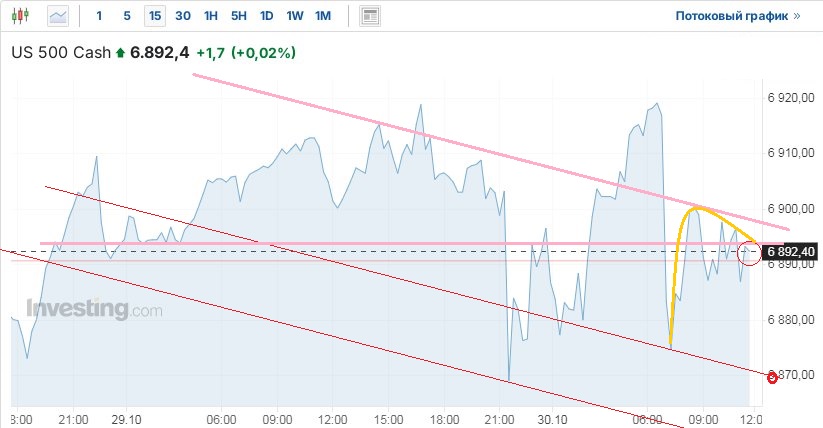
Task: Choose the 5-minute interval
Action: click(x=126, y=16)
